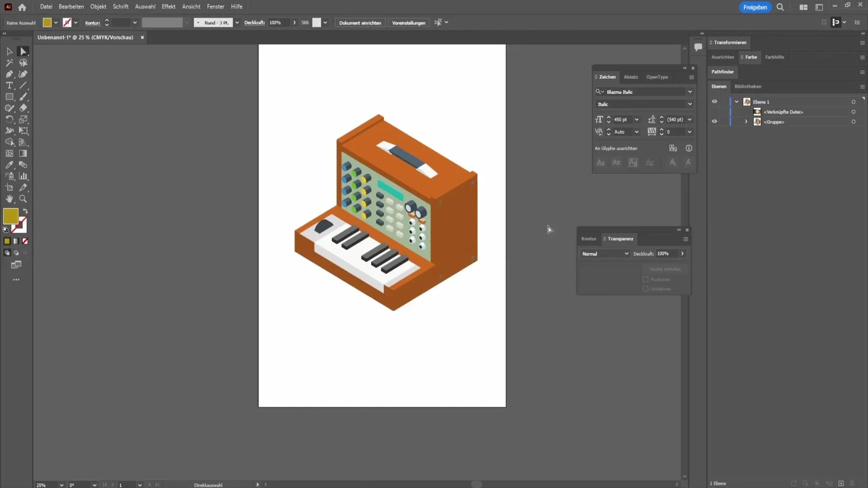Screen dimensions: 868x488
Task: Select the Gradient tool
Action: (23, 154)
